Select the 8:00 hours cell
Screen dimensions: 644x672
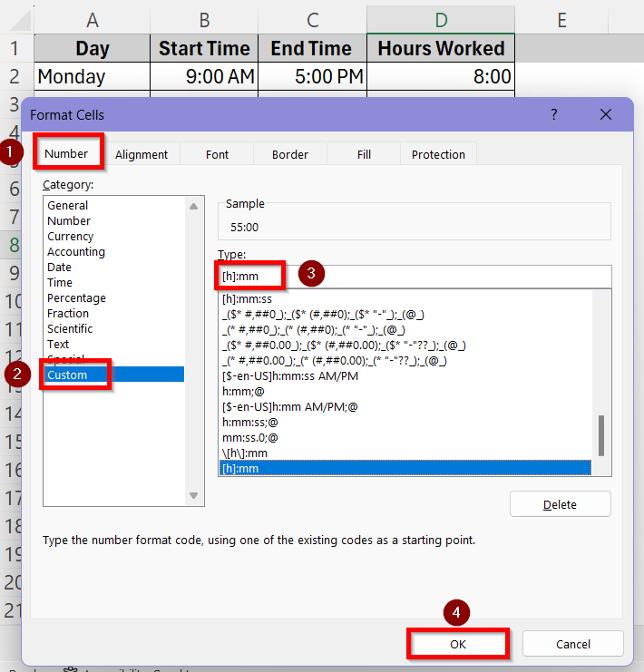441,76
